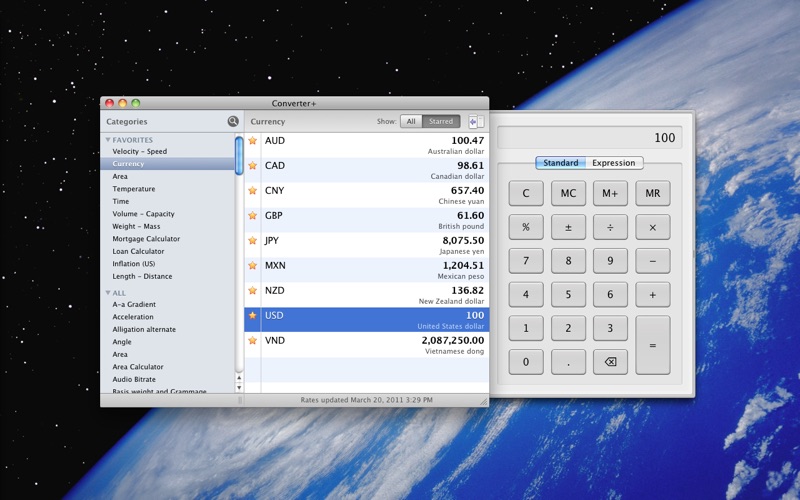
Task: Click calculator digit 8
Action: (x=568, y=261)
